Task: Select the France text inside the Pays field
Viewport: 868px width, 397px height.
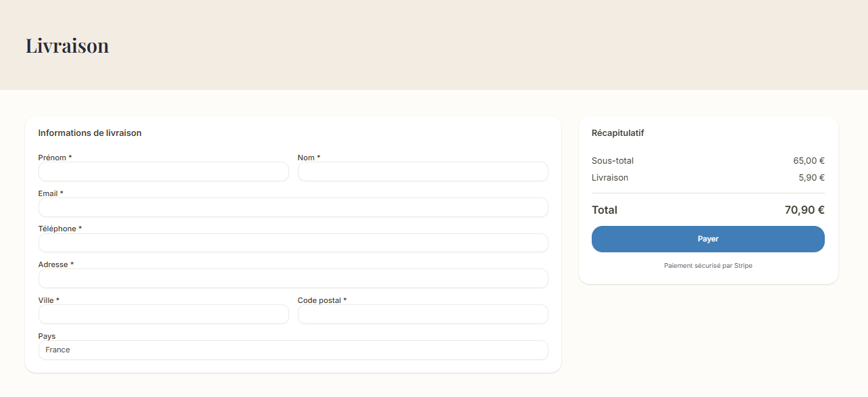Action: (x=57, y=350)
